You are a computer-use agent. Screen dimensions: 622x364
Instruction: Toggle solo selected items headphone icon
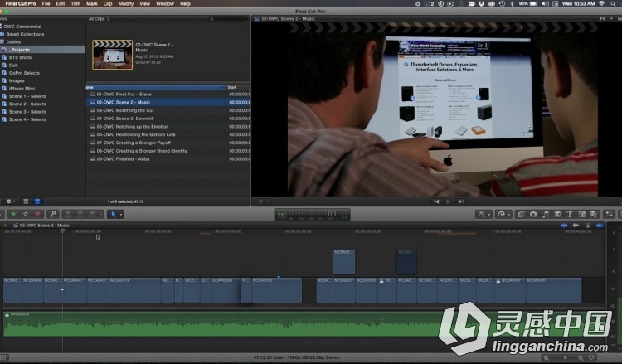click(588, 226)
